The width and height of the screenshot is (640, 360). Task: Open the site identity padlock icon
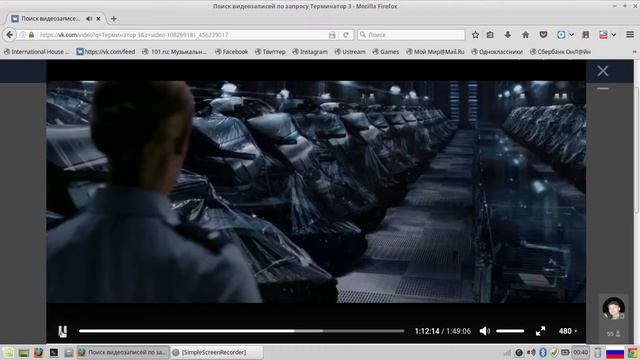pos(31,35)
